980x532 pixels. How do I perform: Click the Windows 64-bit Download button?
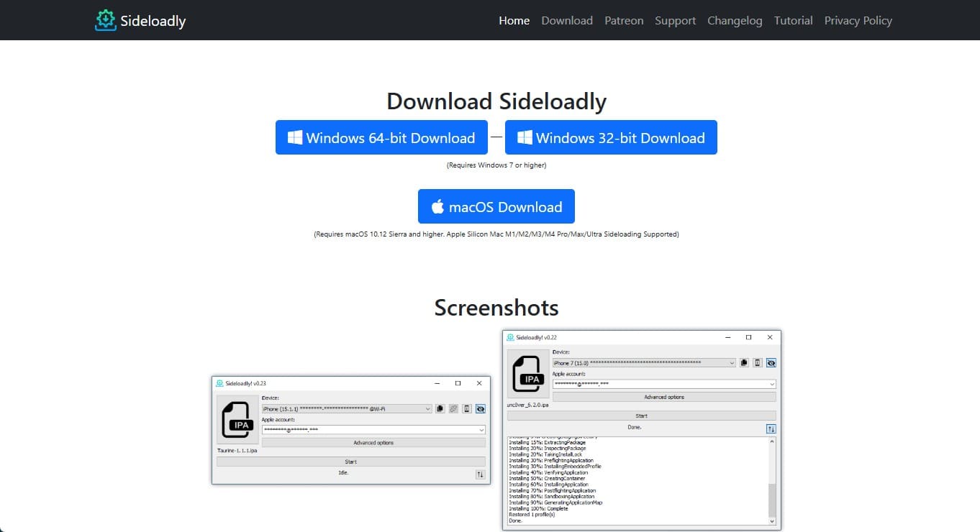click(x=381, y=137)
